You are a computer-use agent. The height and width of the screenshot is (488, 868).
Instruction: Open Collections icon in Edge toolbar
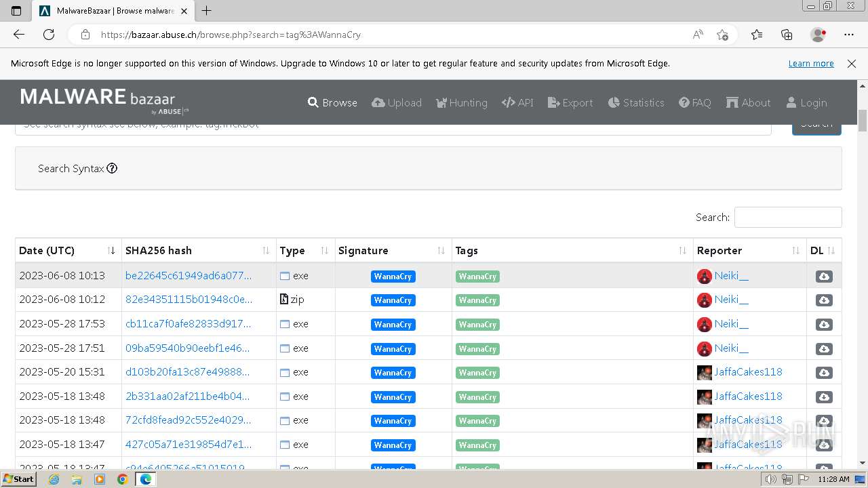[x=787, y=35]
